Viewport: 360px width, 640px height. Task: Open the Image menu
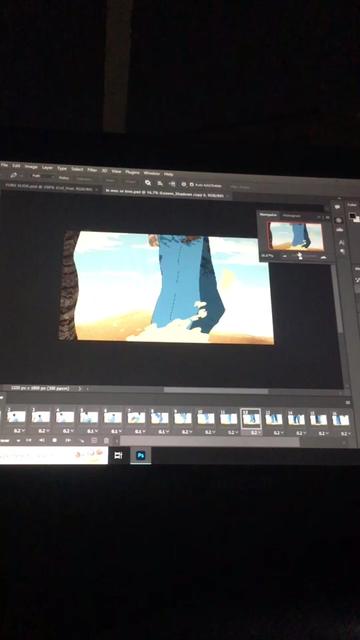(31, 167)
